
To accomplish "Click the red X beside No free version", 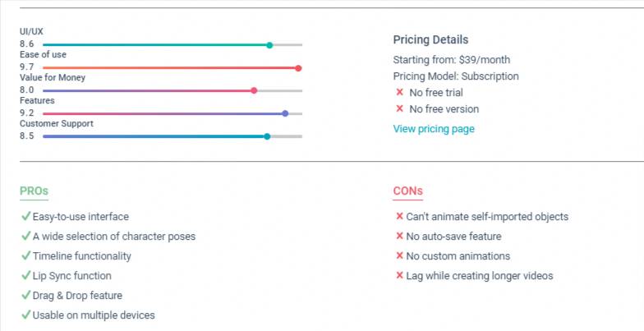I will coord(399,108).
